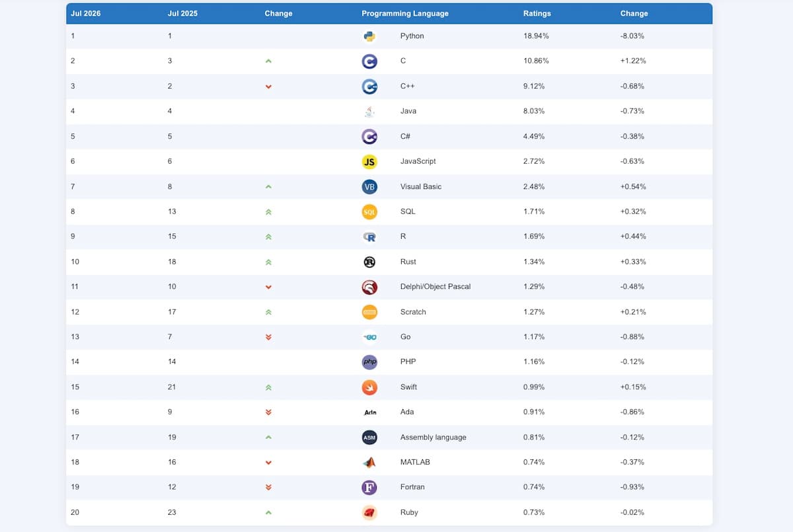The image size is (793, 532).
Task: Click the red double-down arrow beside Go
Action: (268, 337)
